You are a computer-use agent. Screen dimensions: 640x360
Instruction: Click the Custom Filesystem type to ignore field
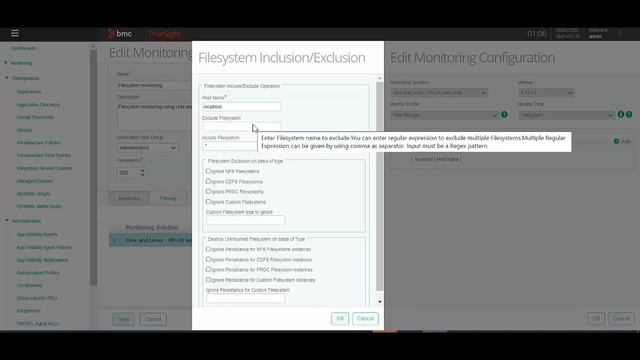click(x=246, y=220)
